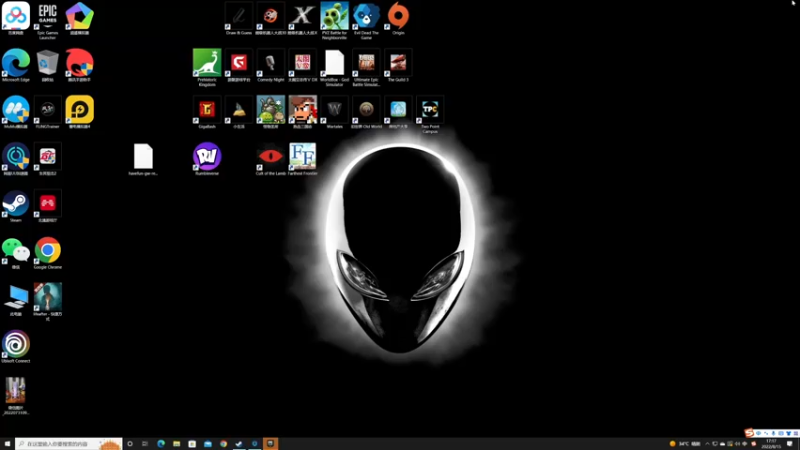Open the metallic X game icon
This screenshot has height=450, width=800.
303,19
